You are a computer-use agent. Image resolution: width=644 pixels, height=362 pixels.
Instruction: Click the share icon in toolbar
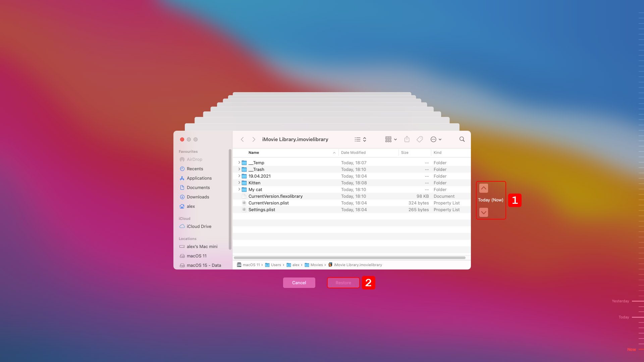(407, 139)
